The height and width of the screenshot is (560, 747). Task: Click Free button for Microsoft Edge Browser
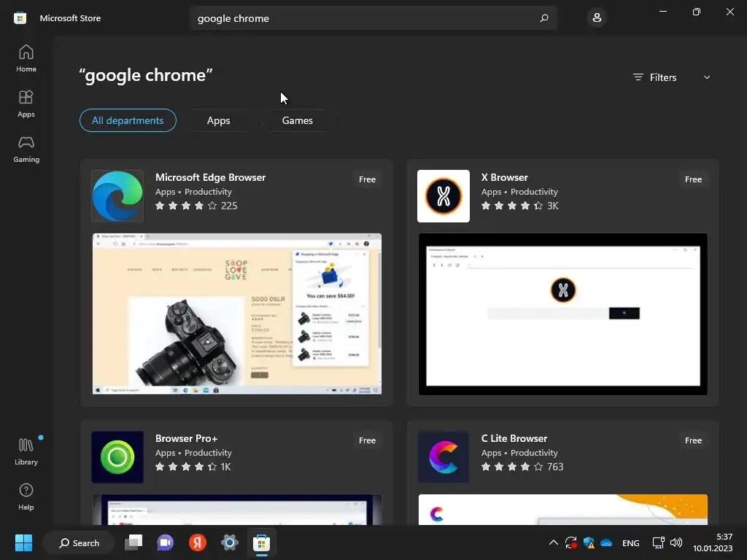[x=367, y=179]
